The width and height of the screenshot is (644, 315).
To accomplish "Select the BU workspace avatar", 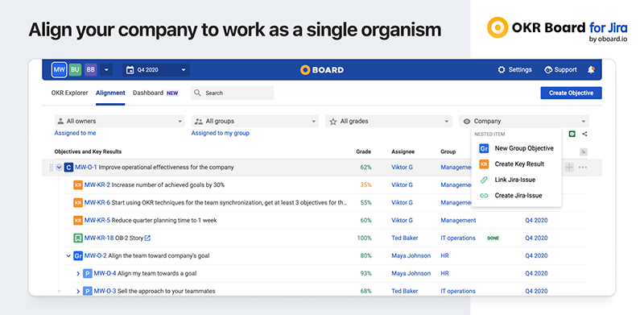I will point(75,70).
